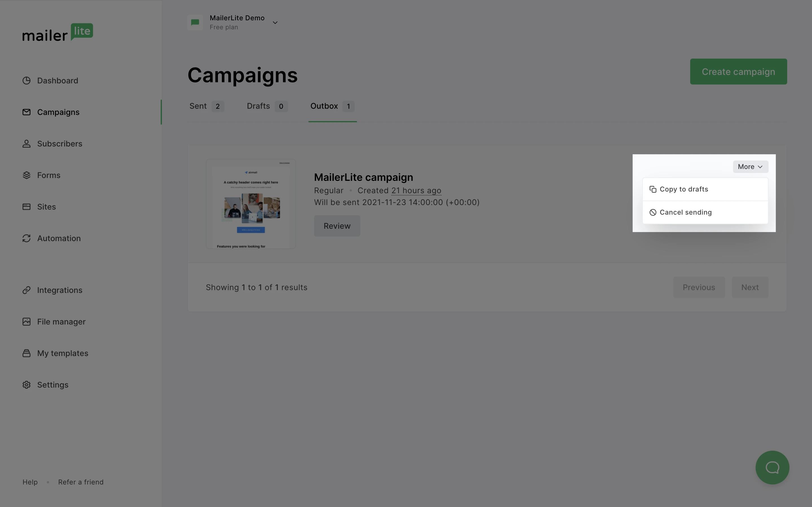Open Settings via the gear icon
The image size is (812, 507).
point(27,384)
